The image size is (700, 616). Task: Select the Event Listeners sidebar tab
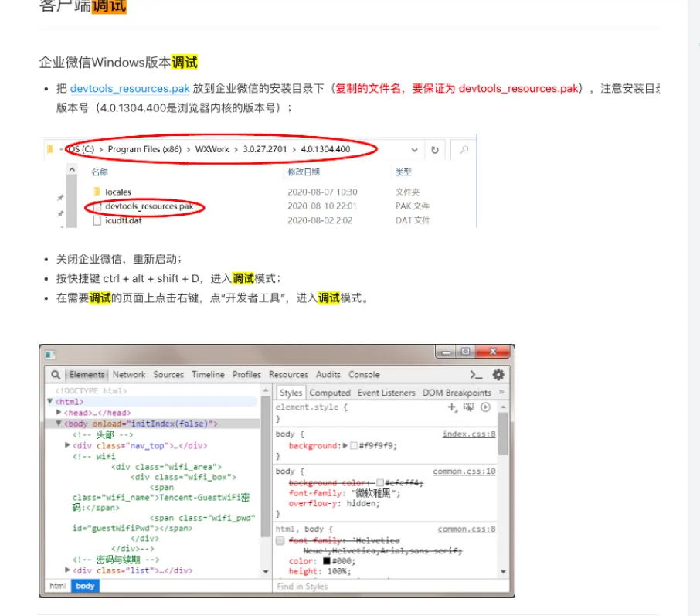(x=386, y=393)
